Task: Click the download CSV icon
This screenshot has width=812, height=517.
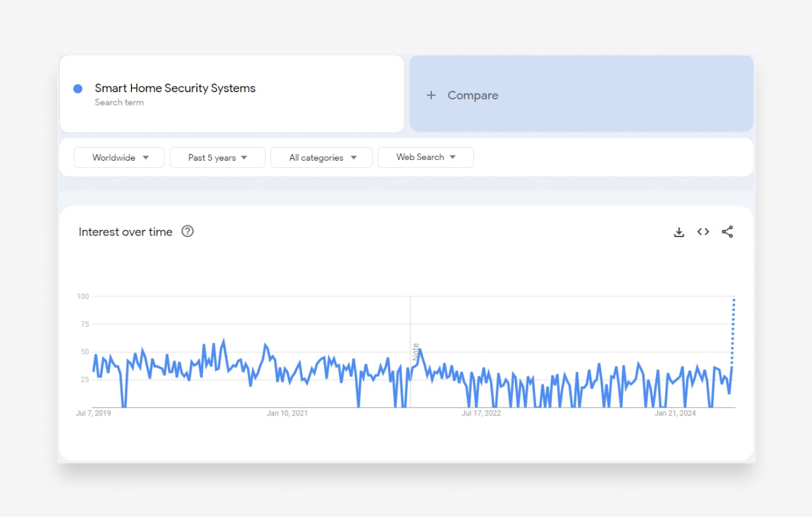Action: click(x=679, y=232)
